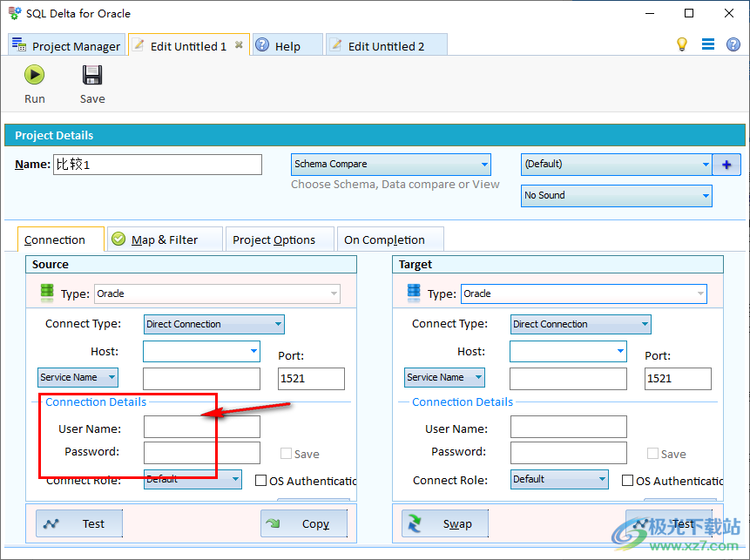Open the Target Type Oracle dropdown

[x=584, y=293]
